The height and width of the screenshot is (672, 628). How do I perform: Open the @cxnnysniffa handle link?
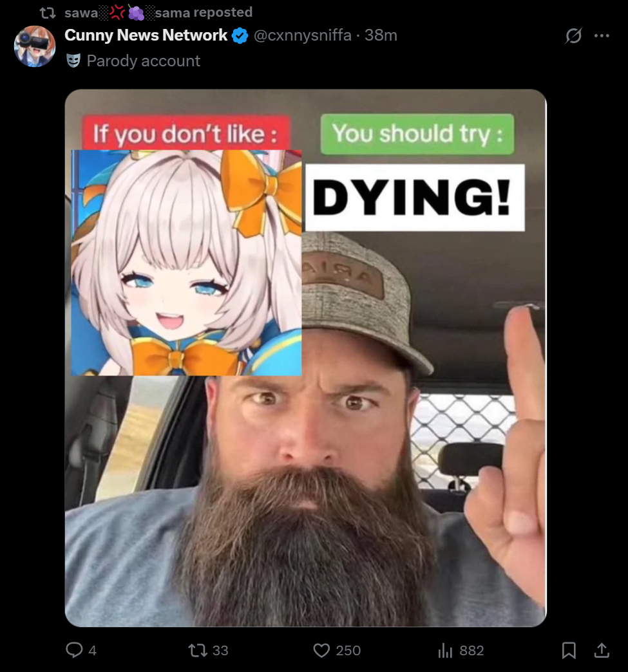[303, 35]
